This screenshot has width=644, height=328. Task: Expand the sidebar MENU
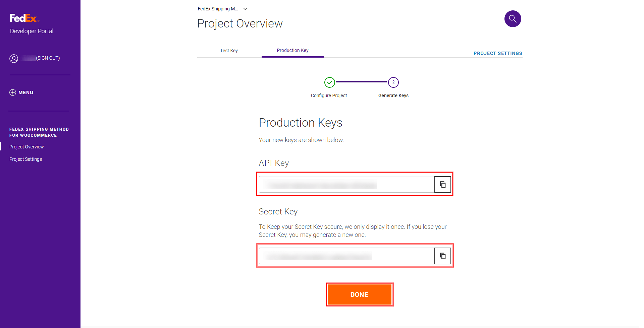(x=26, y=92)
